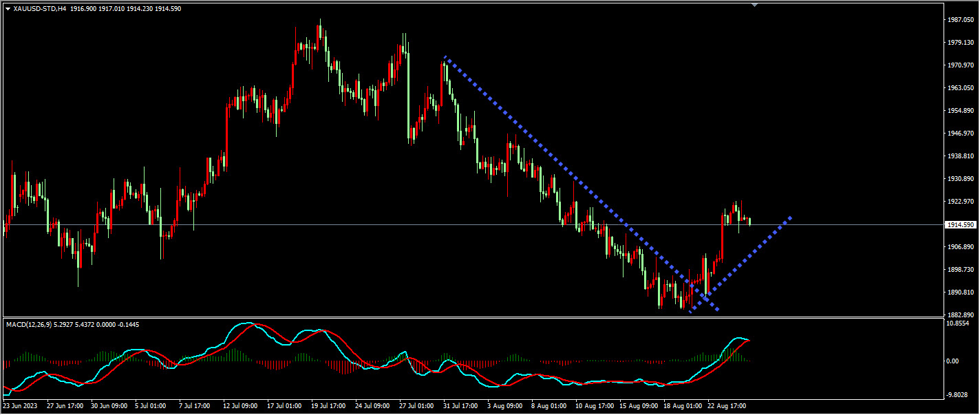Image resolution: width=980 pixels, height=415 pixels.
Task: Click time axis label 23 Jun 2023
Action: point(21,406)
